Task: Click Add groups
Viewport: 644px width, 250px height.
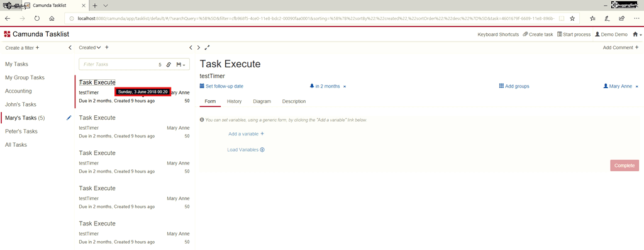Action: tap(514, 86)
